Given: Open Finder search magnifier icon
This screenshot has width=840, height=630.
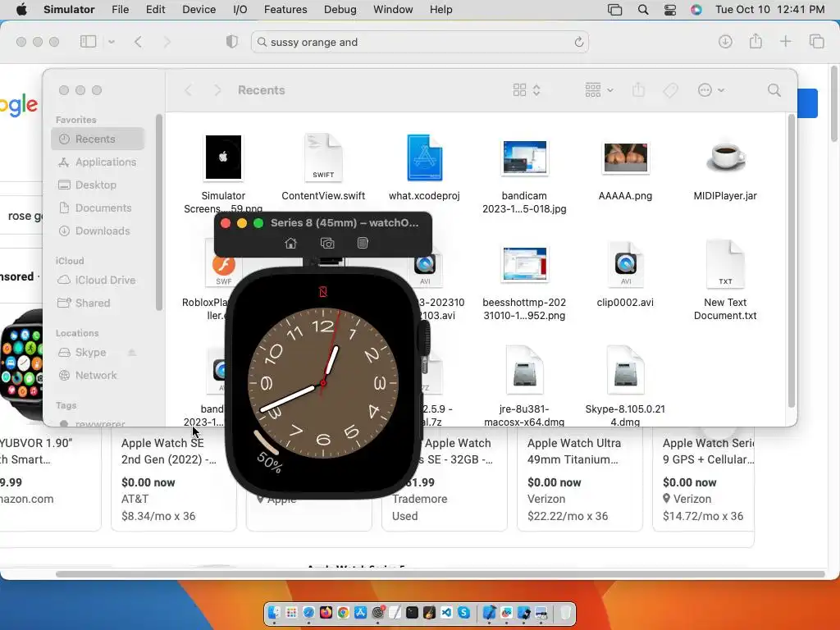Looking at the screenshot, I should pyautogui.click(x=774, y=90).
